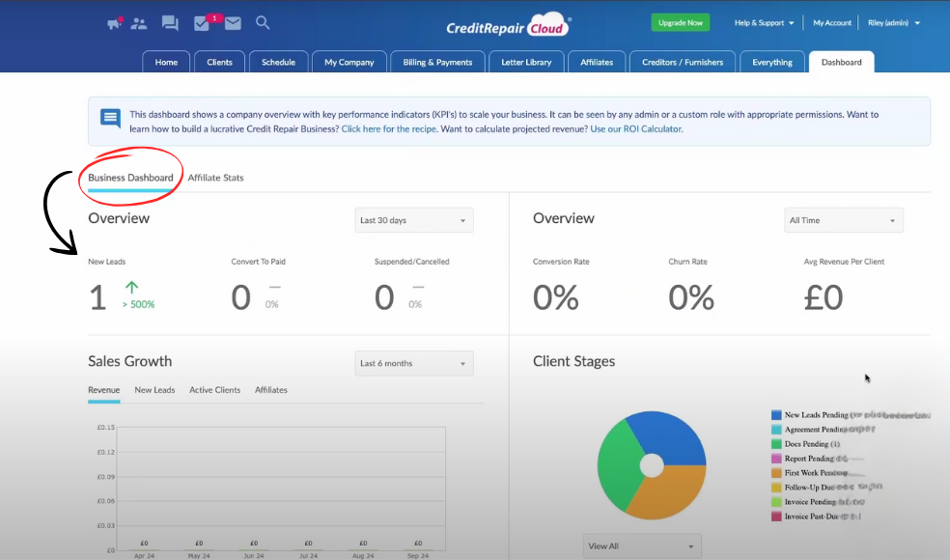Select the Active Clients chart tab
This screenshot has width=950, height=560.
coord(214,390)
